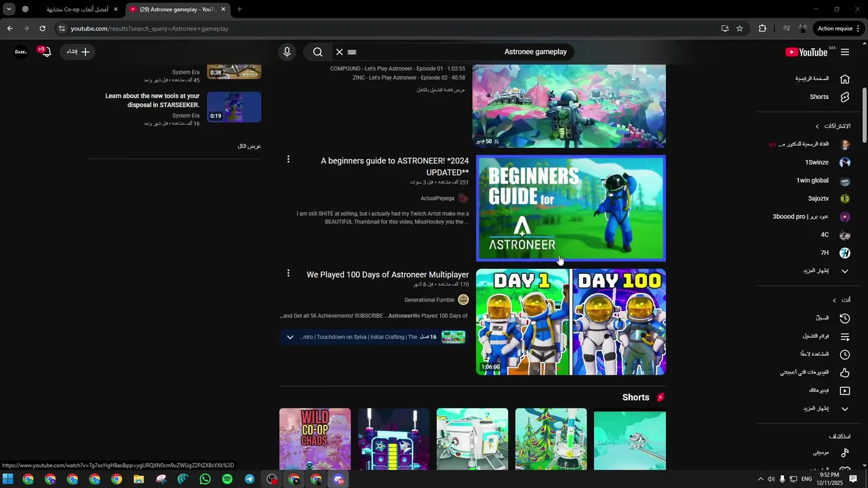Click the ActualPepega channel name
The height and width of the screenshot is (488, 868).
437,199
